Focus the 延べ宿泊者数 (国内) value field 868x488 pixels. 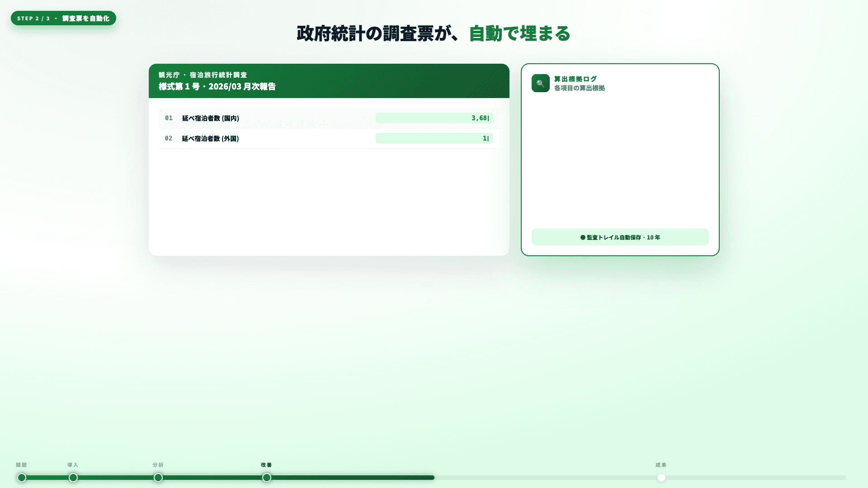tap(434, 118)
